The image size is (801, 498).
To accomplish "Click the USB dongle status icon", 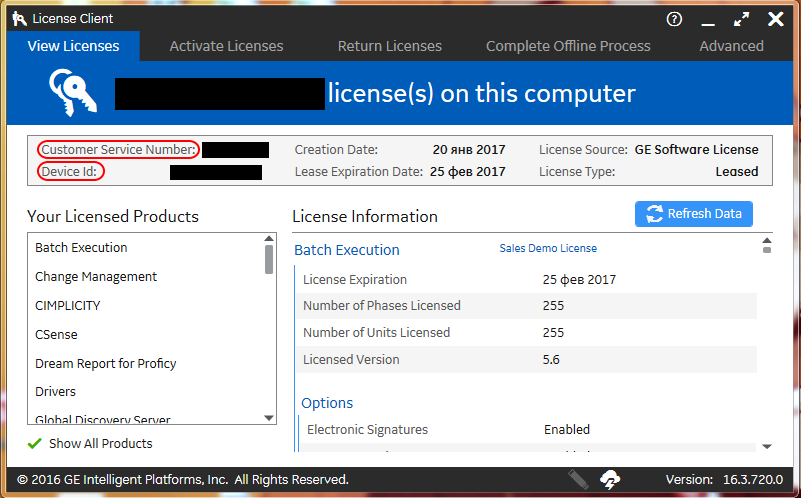I will [579, 479].
